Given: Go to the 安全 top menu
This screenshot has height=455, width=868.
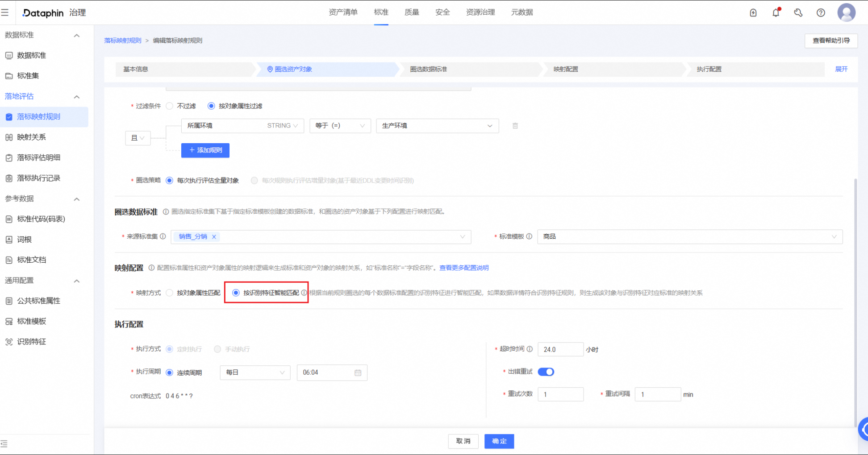Looking at the screenshot, I should (x=442, y=12).
